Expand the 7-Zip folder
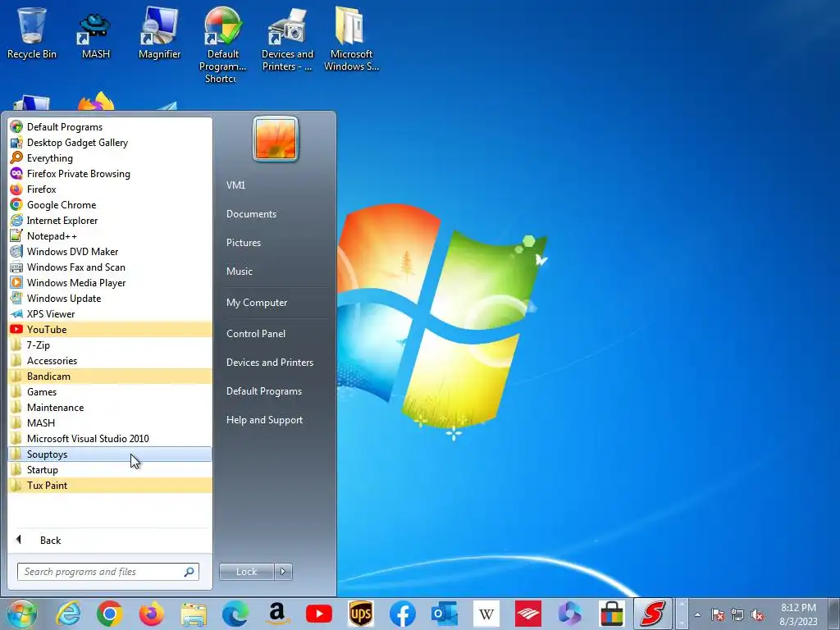The height and width of the screenshot is (630, 840). click(x=110, y=345)
